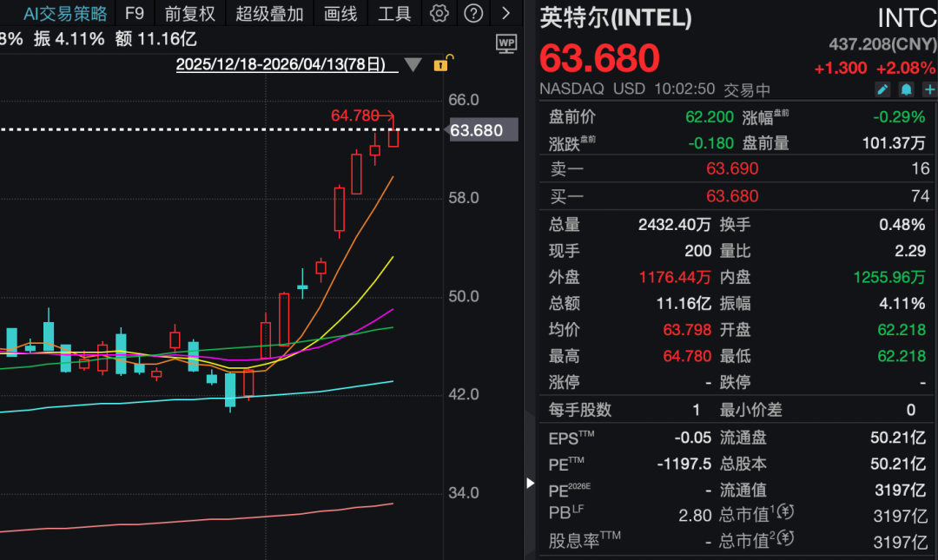Screen dimensions: 938x560
Task: Open F9 deep data view
Action: [134, 13]
